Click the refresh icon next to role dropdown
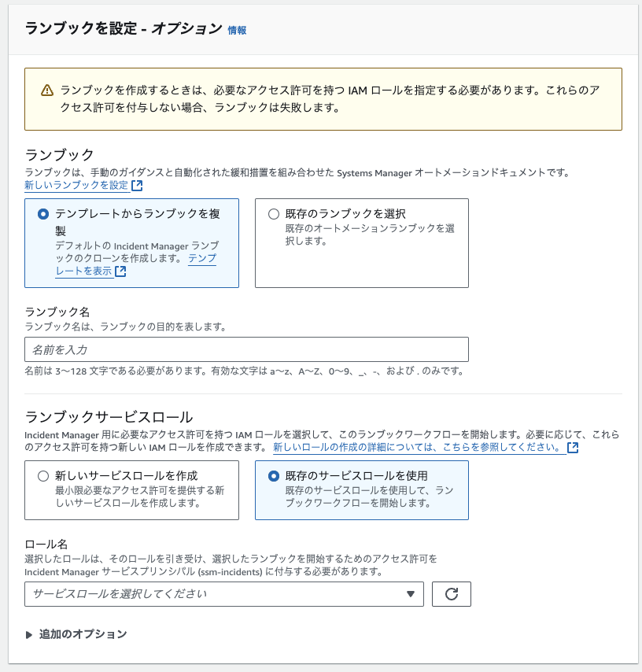 pyautogui.click(x=452, y=594)
